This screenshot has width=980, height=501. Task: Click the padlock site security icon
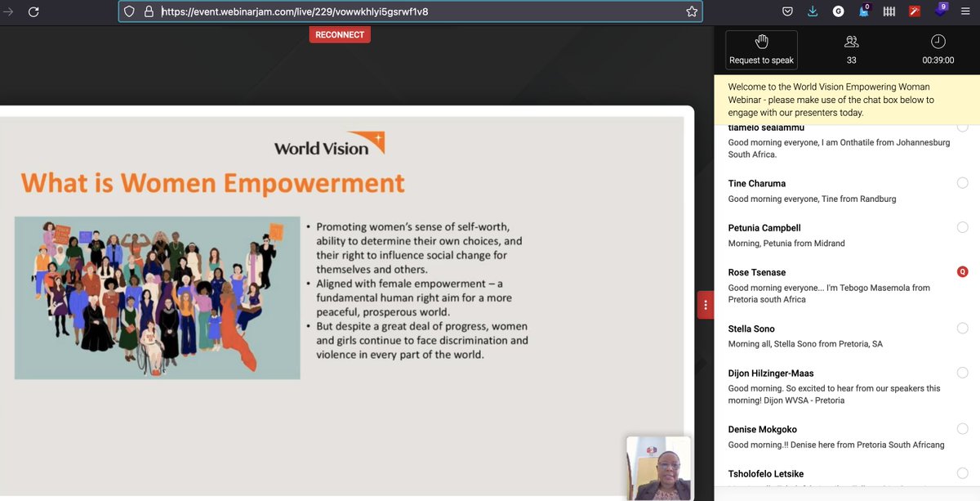pyautogui.click(x=149, y=11)
